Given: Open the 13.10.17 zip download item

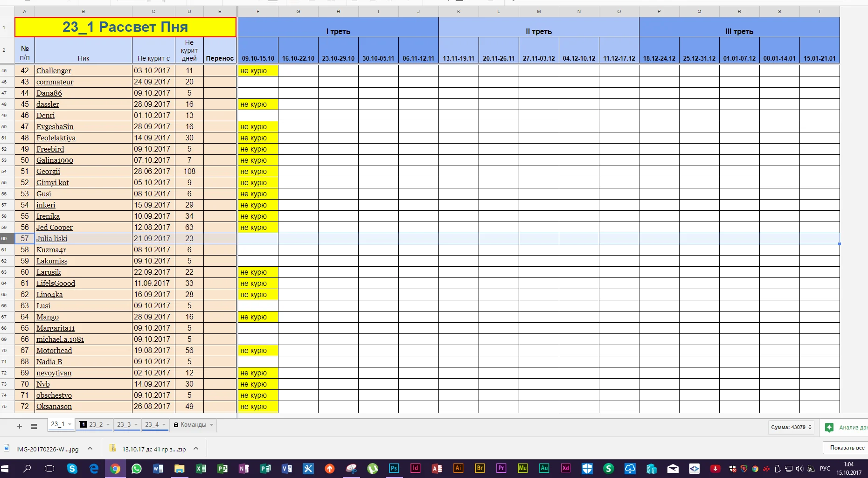Looking at the screenshot, I should click(x=154, y=449).
